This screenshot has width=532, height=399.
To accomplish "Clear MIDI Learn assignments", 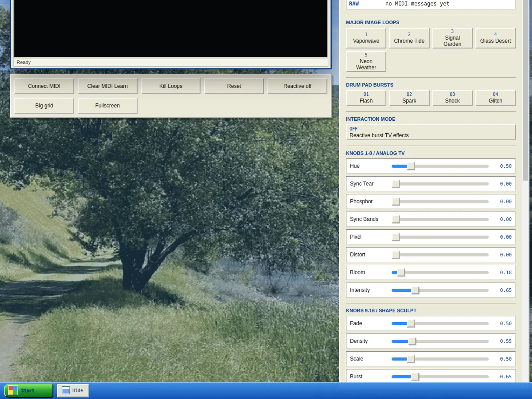I will pyautogui.click(x=107, y=86).
